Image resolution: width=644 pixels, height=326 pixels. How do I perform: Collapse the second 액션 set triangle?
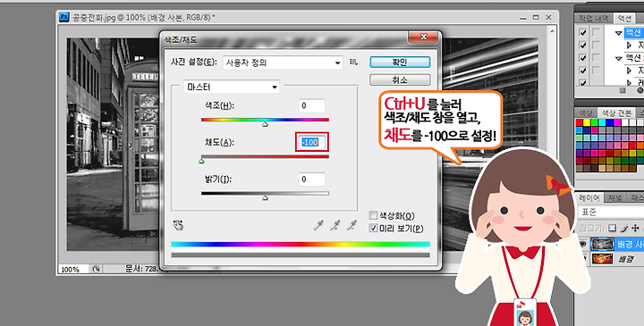point(619,59)
